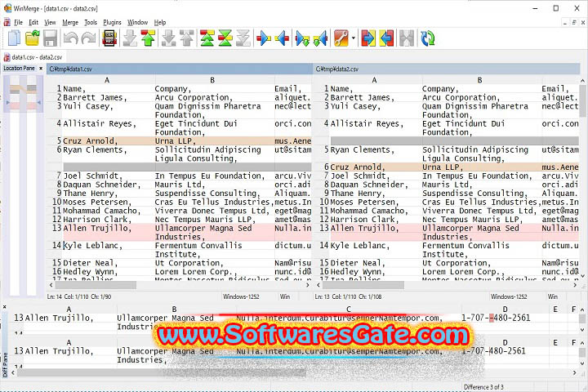
Task: Click 'Suspendisse Consulting,' in the right pane
Action: tap(474, 194)
